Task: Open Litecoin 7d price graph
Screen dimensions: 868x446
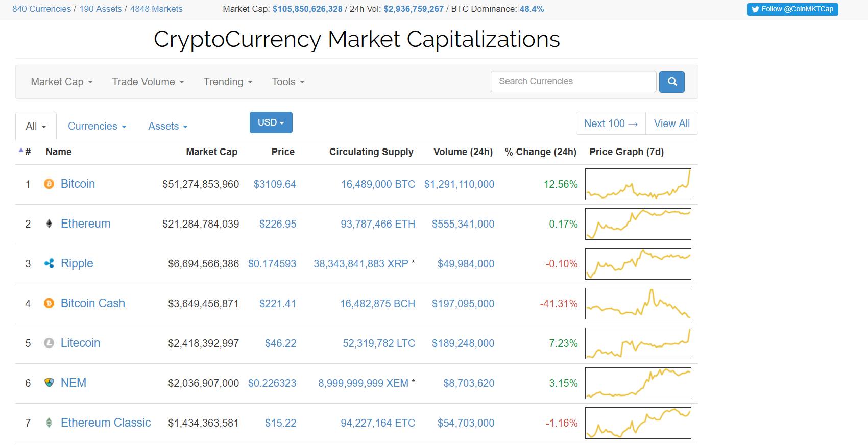Action: 638,343
